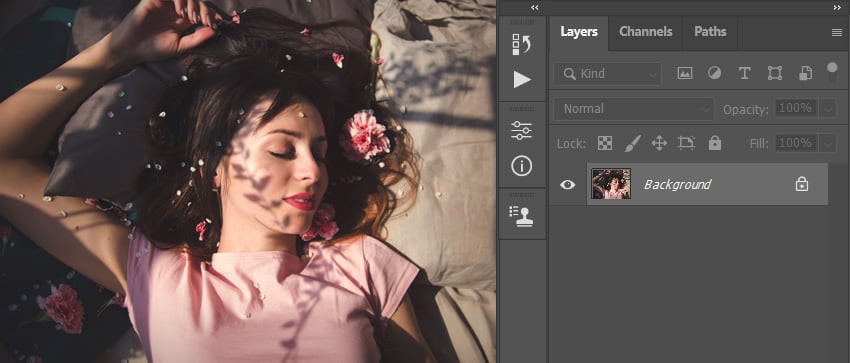Hide the Background layer with eye icon
Image resolution: width=850 pixels, height=363 pixels.
click(568, 185)
